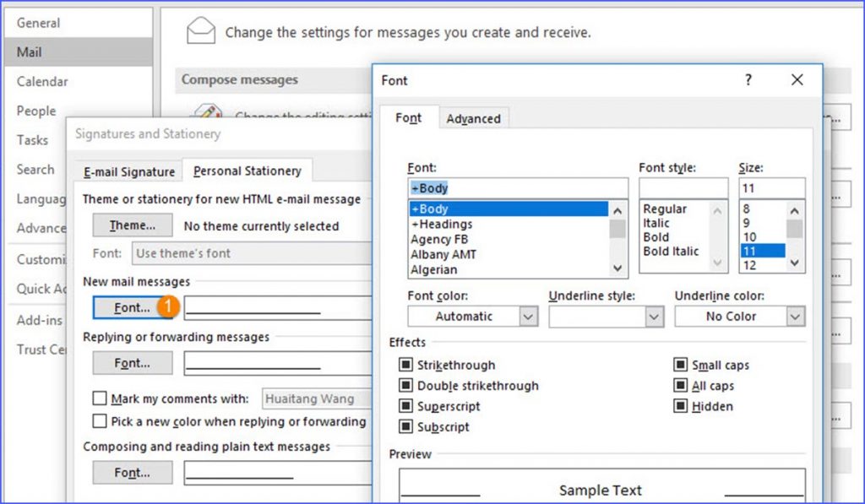Enable Mark my comments with option
Viewport: 865px width, 504px height.
pos(99,398)
